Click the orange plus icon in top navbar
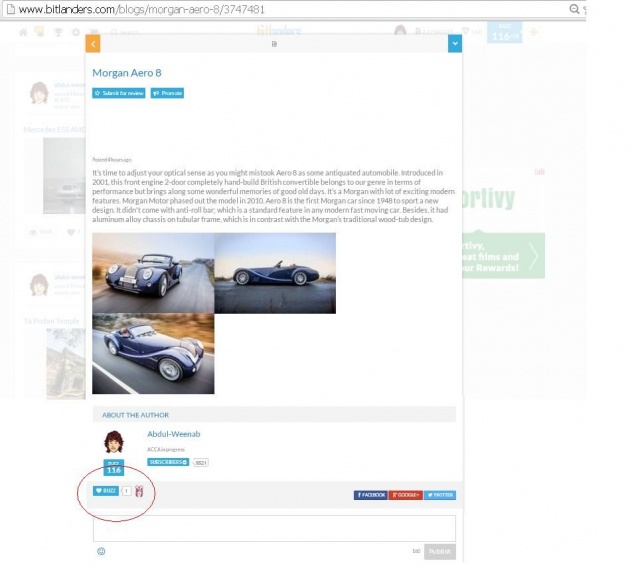The image size is (630, 571). point(534,32)
